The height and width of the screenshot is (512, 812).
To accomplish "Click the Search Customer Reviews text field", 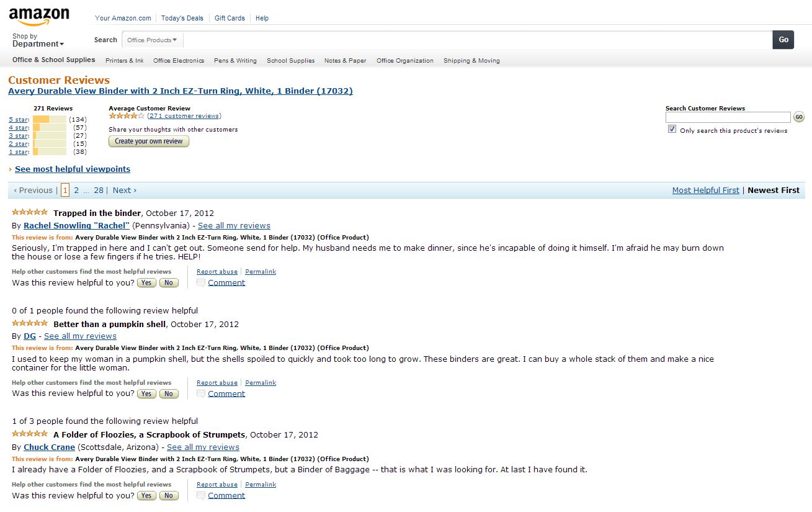I will pos(728,117).
